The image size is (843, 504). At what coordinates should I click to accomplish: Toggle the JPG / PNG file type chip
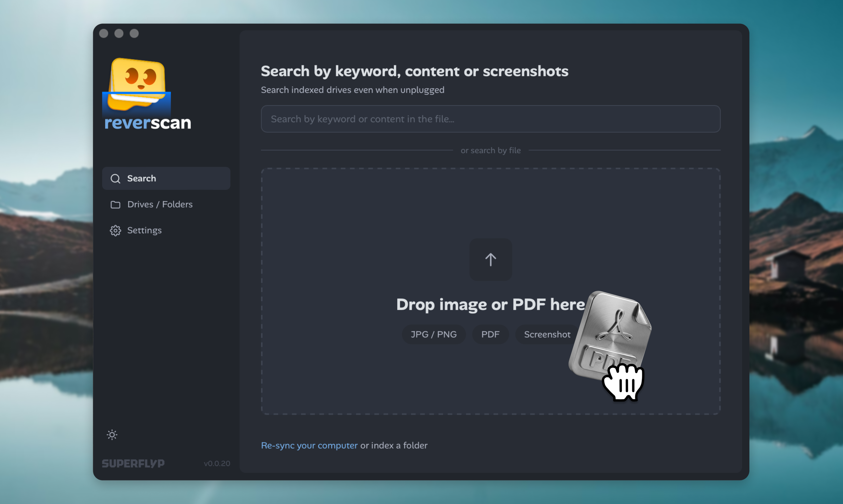433,334
